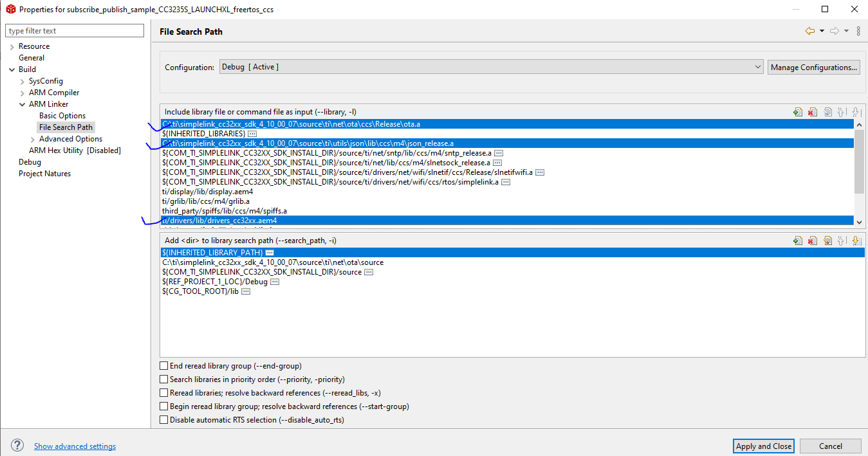Open the three-dot view menu icon

pos(858,31)
